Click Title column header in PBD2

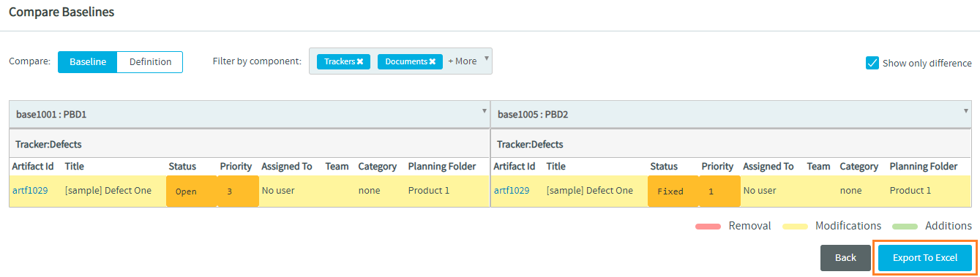point(556,167)
